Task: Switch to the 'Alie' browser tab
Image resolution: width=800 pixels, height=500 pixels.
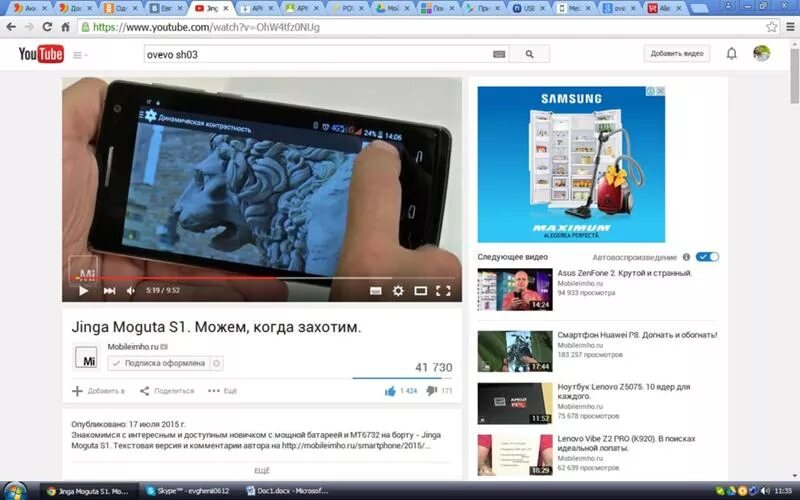Action: point(662,9)
